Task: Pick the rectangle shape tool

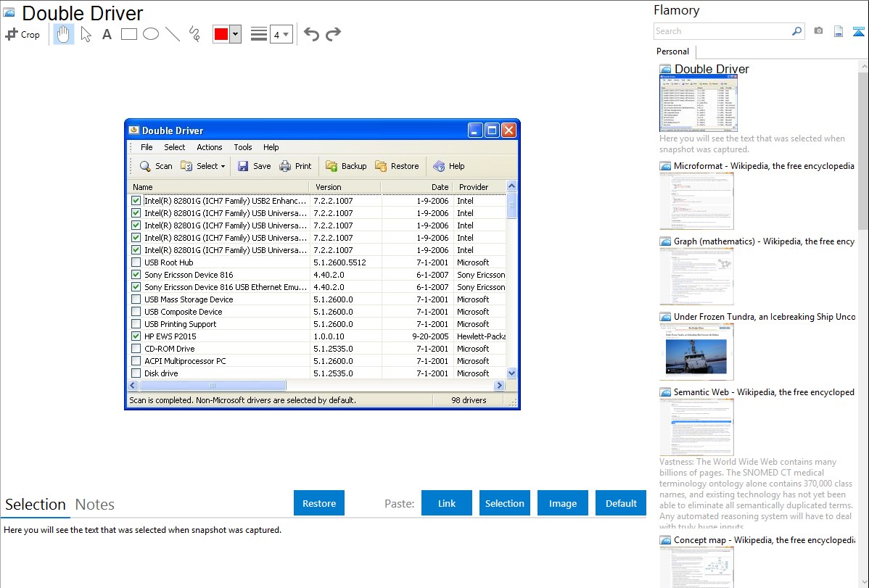Action: (129, 34)
